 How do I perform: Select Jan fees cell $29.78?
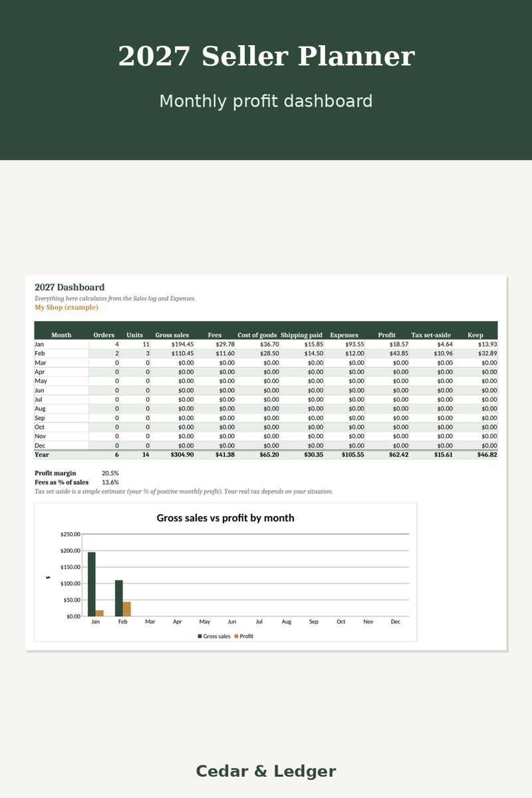[x=225, y=344]
